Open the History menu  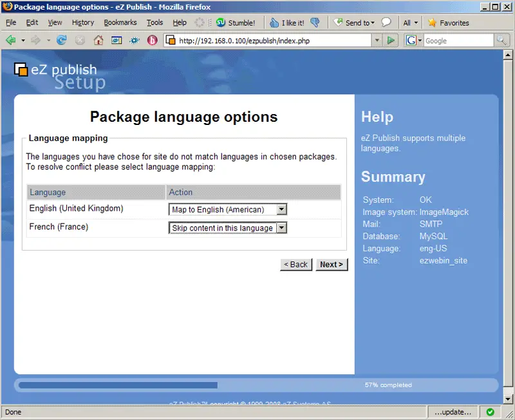(x=83, y=23)
